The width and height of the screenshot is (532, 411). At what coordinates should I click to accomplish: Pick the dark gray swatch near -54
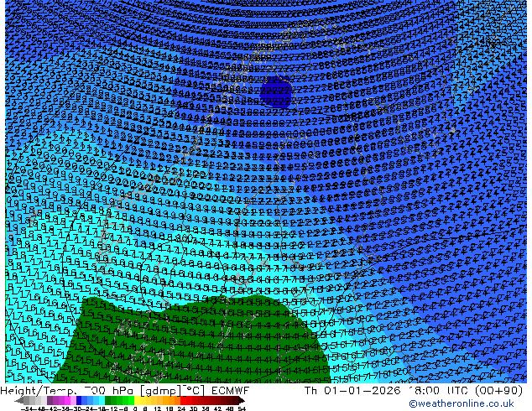[x=27, y=400]
